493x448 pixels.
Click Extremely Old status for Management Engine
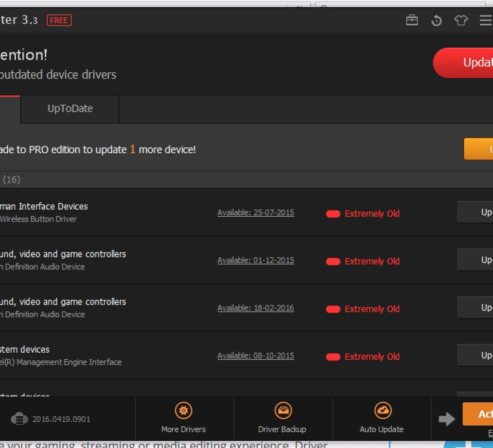(363, 357)
